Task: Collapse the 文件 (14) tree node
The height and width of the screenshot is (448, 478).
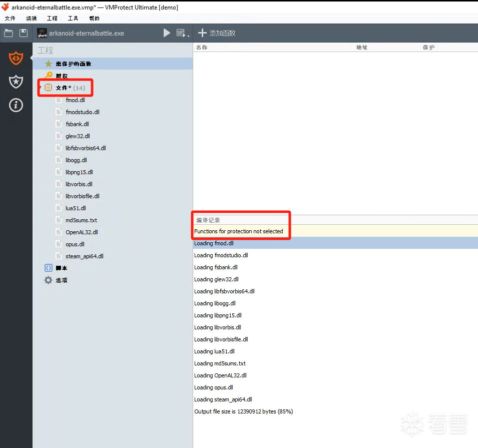Action: pos(40,88)
